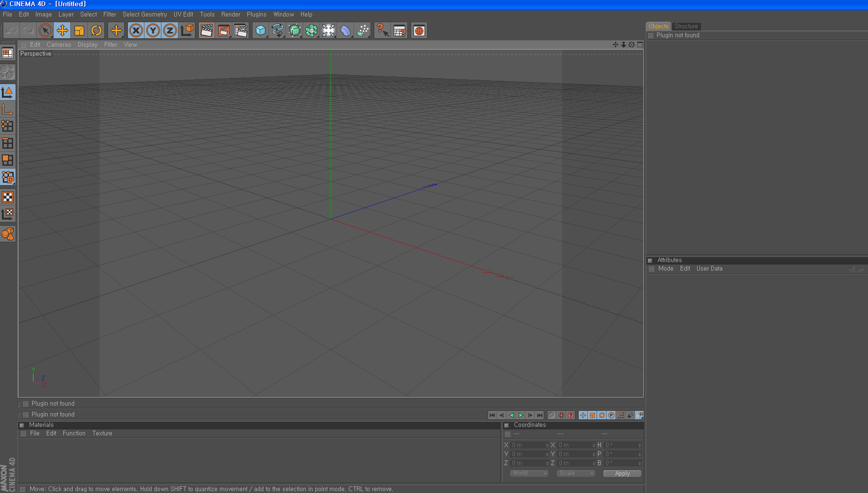This screenshot has width=868, height=493.
Task: Select the Texture mode checker icon
Action: point(8,197)
